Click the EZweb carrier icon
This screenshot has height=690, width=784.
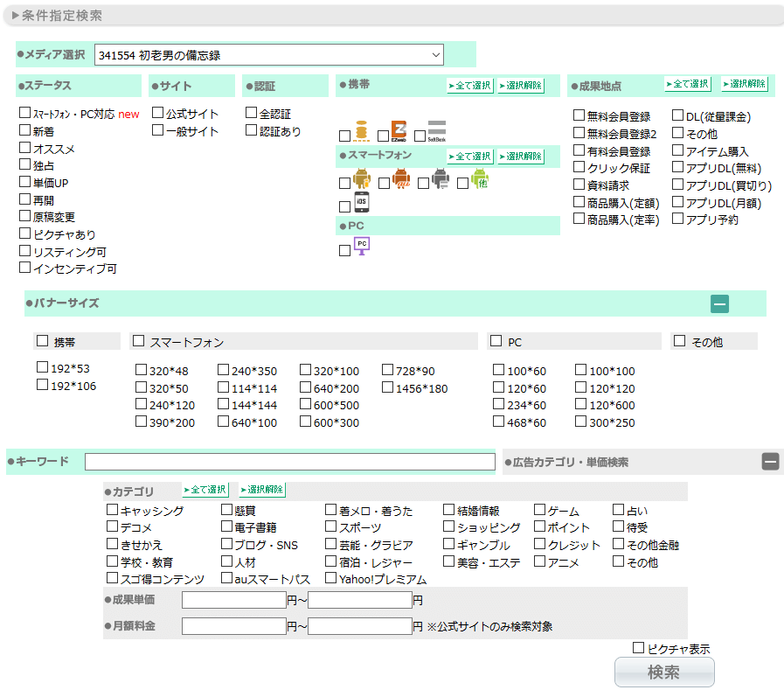pos(399,131)
